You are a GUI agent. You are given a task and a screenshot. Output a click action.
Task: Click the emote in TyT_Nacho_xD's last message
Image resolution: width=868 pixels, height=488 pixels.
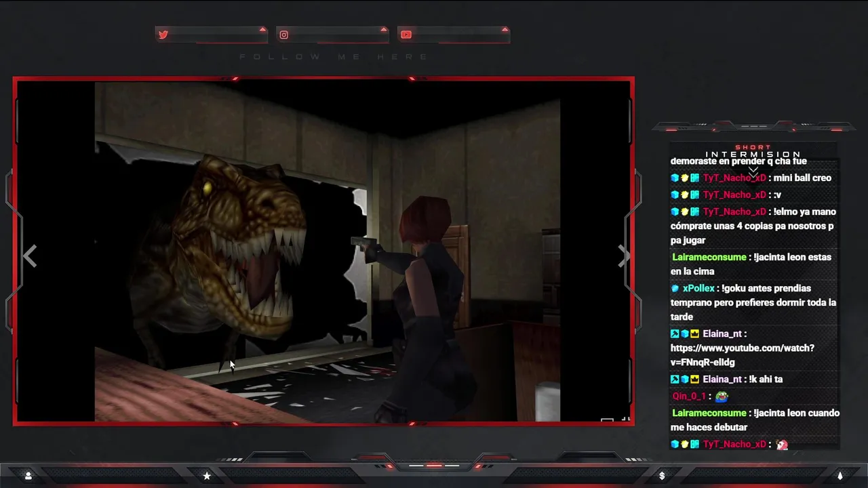click(x=782, y=445)
